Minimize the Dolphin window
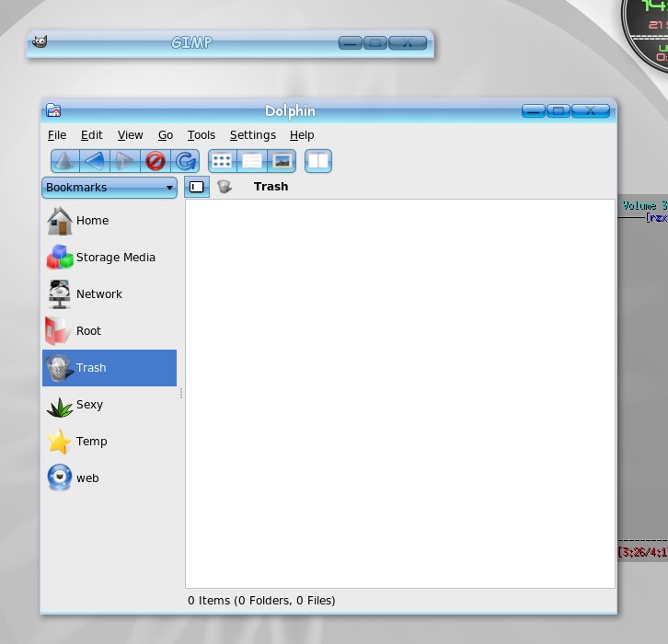 (534, 111)
